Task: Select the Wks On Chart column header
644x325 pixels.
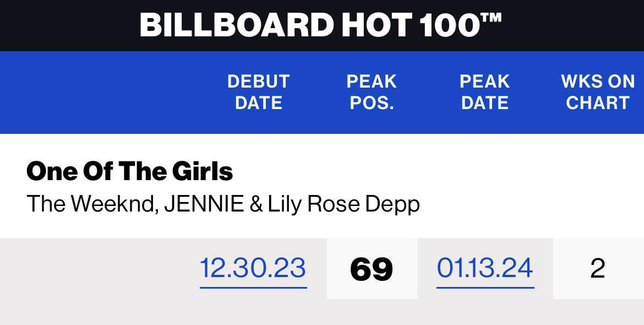Action: tap(598, 92)
